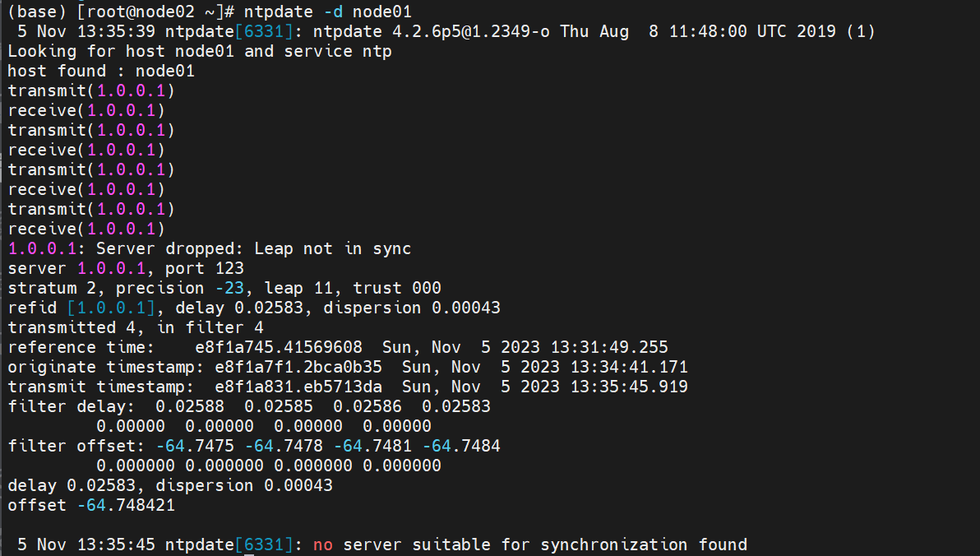
Task: Click the 'transmitted 4, in filter 4' line
Action: point(136,327)
